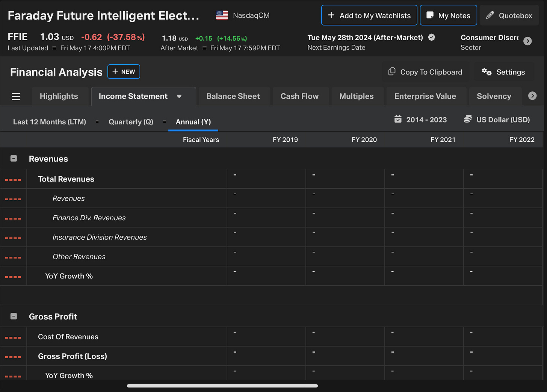Open the Quotebox
The width and height of the screenshot is (547, 392).
click(509, 15)
